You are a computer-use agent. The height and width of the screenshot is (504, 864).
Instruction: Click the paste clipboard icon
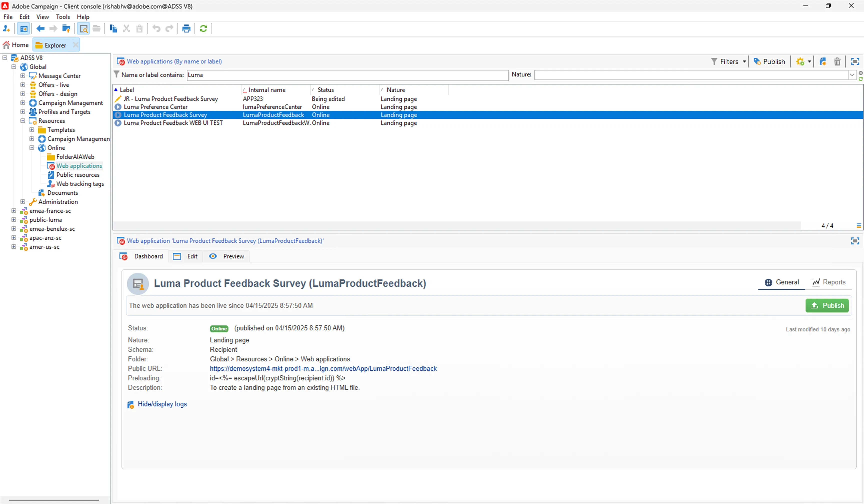pos(139,29)
